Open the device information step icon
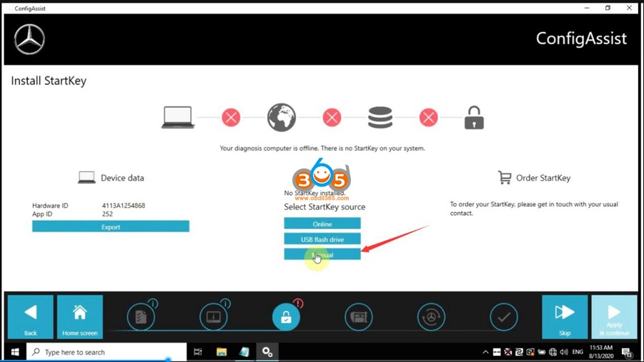 [x=214, y=317]
